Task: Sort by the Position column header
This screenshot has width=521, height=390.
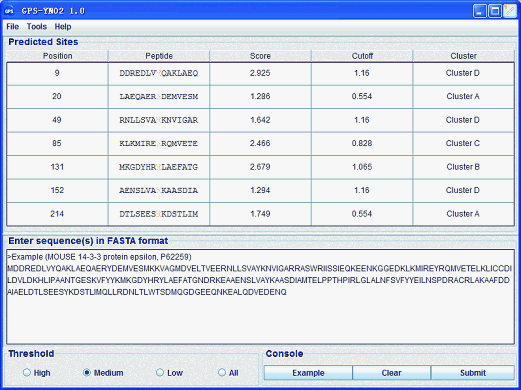Action: (57, 56)
